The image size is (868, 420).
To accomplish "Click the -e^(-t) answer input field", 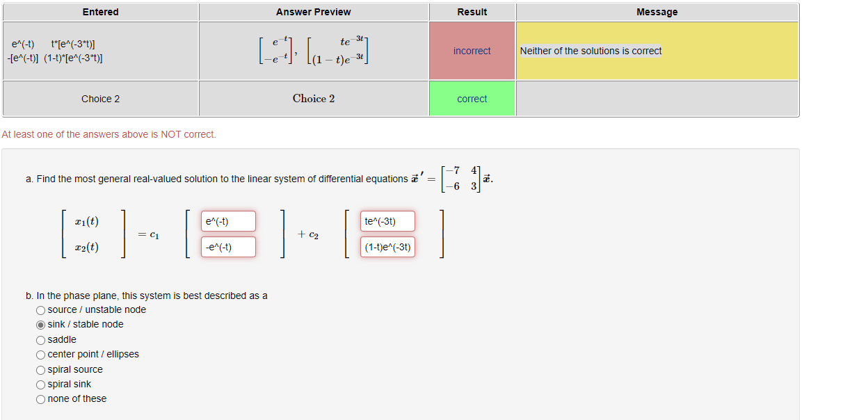I will (227, 246).
